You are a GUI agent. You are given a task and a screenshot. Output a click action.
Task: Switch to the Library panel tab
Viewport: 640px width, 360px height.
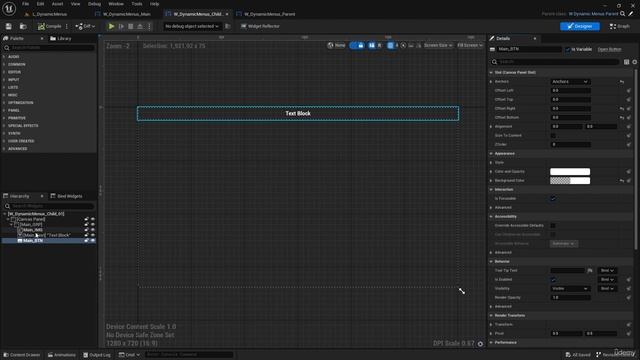click(x=61, y=38)
